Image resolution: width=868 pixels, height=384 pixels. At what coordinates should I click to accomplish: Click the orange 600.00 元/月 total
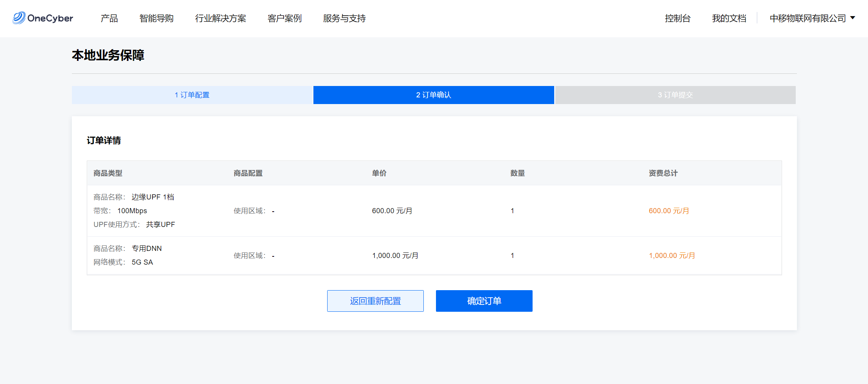pyautogui.click(x=668, y=211)
